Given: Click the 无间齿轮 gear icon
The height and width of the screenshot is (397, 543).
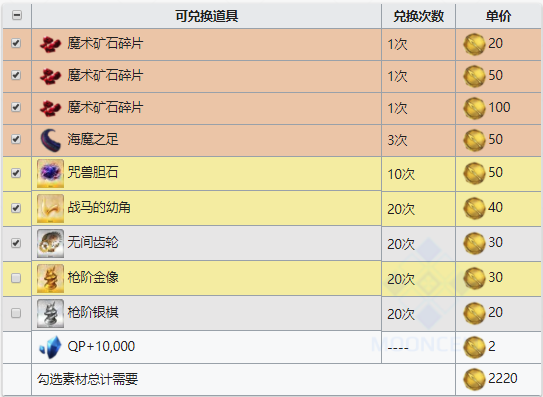Looking at the screenshot, I should click(51, 243).
